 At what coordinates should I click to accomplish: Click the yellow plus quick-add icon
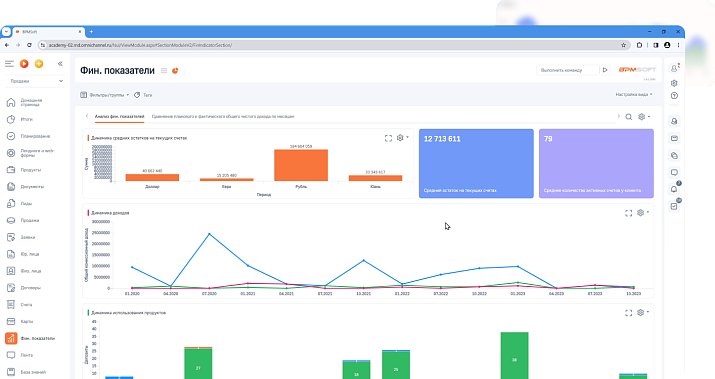coord(39,64)
